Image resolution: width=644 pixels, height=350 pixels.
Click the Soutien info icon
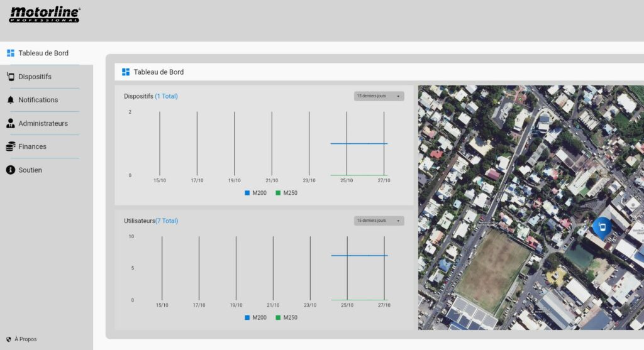click(x=10, y=170)
